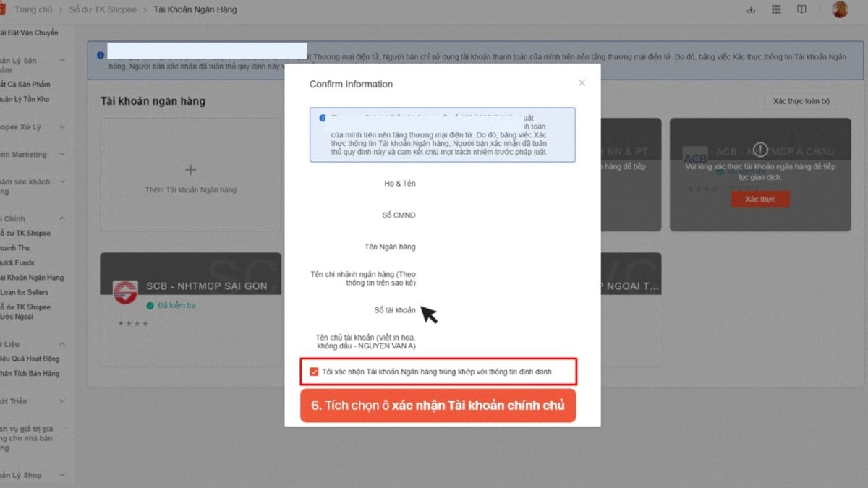Click the Xác thực toàn bộ button
The width and height of the screenshot is (868, 488).
coord(801,101)
